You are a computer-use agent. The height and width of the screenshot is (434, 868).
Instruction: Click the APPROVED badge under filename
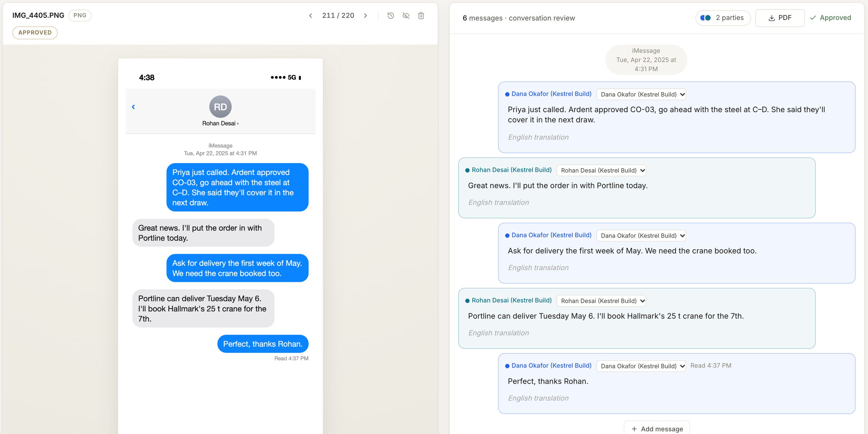tap(35, 33)
